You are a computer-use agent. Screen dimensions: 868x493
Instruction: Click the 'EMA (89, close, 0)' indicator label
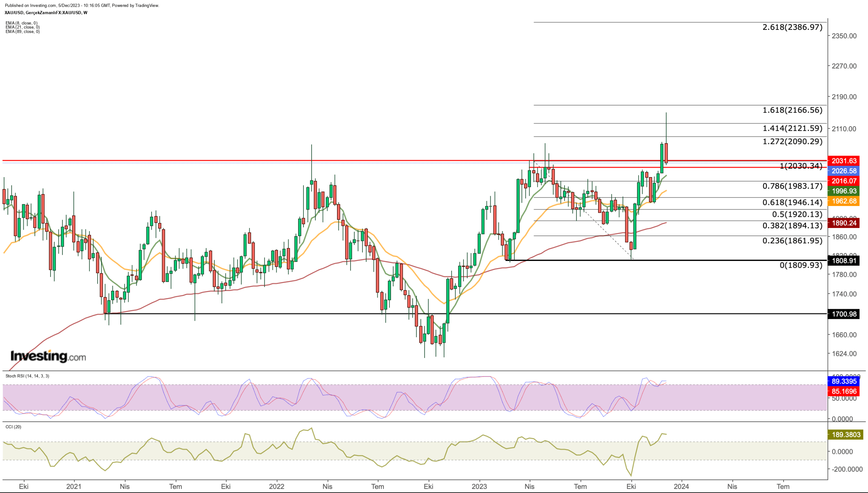(x=22, y=32)
